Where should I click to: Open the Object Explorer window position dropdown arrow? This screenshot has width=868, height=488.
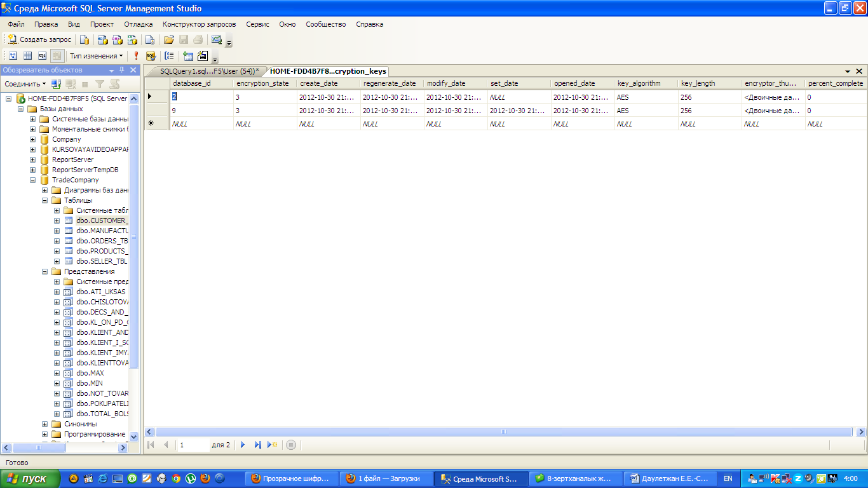pyautogui.click(x=112, y=70)
